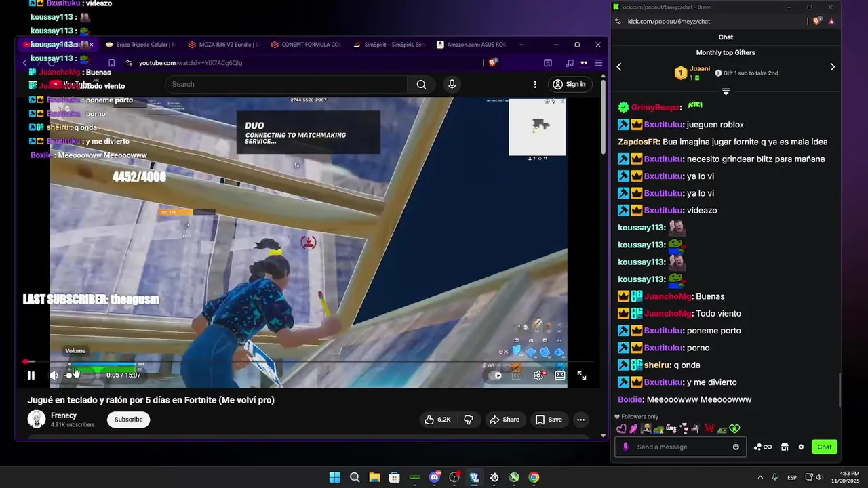
Task: Start voice search with microphone
Action: [x=452, y=85]
